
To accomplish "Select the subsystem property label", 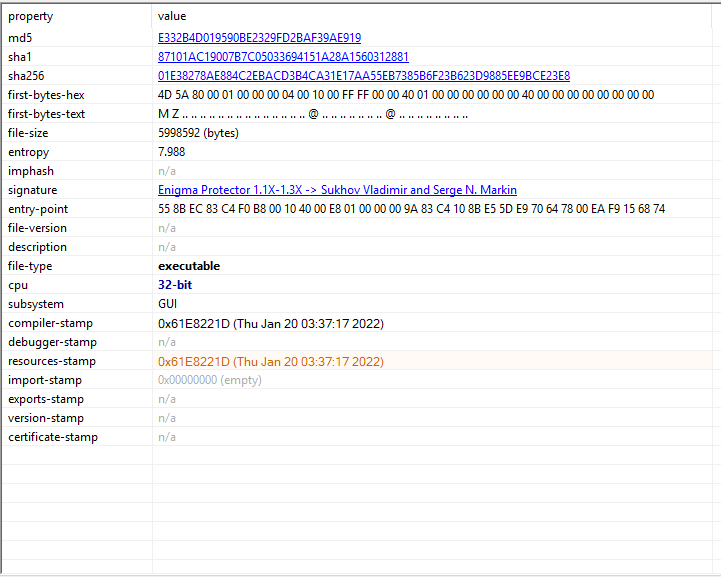I will pos(35,304).
